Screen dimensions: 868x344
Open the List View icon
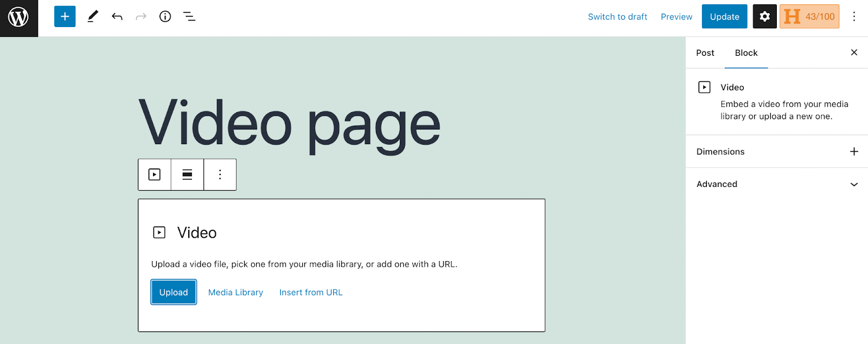point(189,16)
